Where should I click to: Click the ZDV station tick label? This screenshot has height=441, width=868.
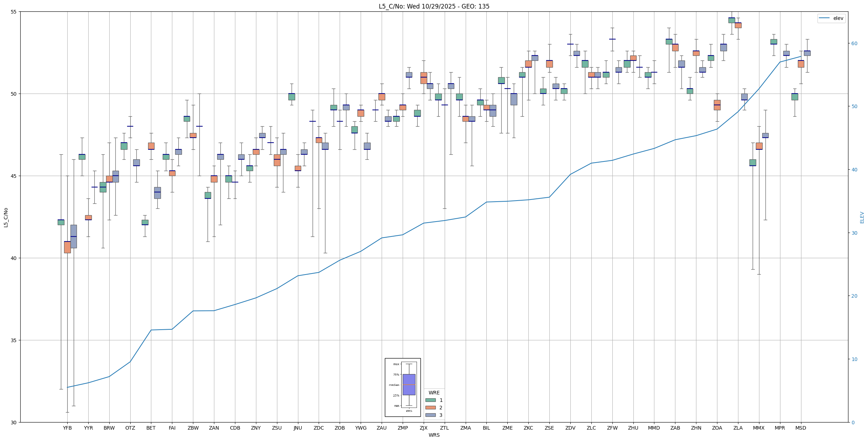click(570, 428)
